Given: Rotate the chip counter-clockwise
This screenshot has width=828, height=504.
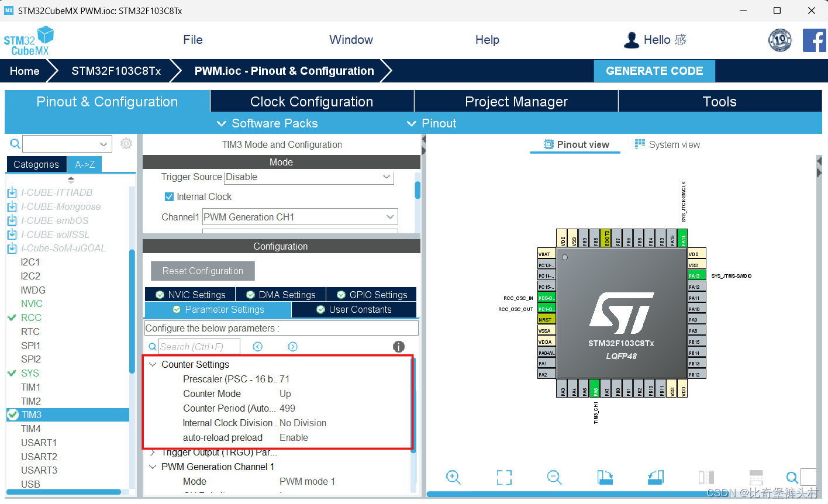Looking at the screenshot, I should [656, 477].
